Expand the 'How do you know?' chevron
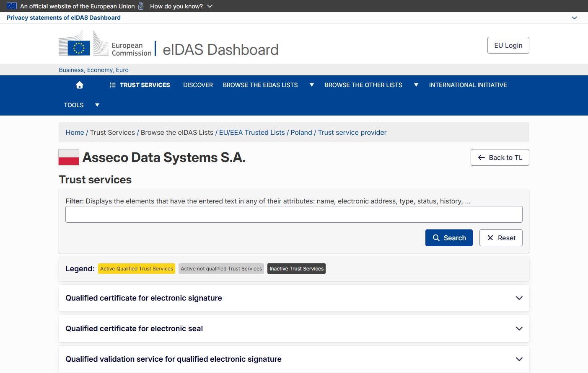 click(210, 6)
